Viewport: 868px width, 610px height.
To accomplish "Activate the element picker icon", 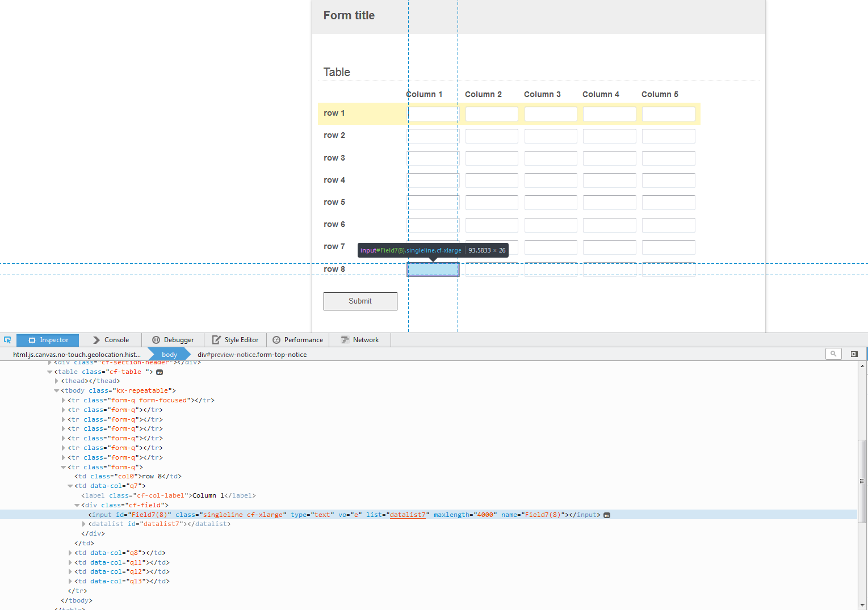I will 7,340.
